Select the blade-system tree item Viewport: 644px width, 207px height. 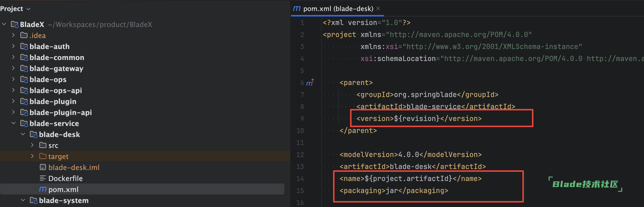tap(64, 200)
